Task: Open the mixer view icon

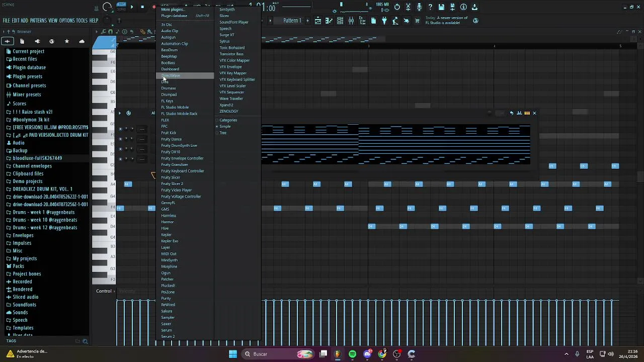Action: coord(351,21)
